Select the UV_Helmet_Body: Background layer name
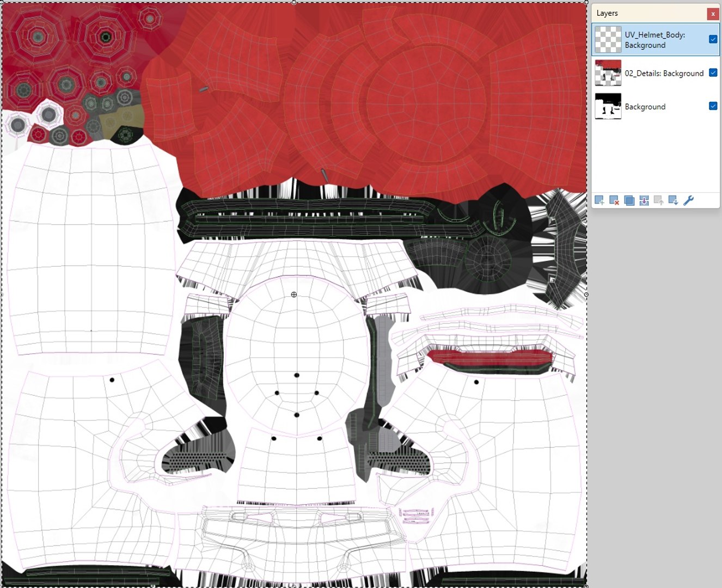 (654, 40)
